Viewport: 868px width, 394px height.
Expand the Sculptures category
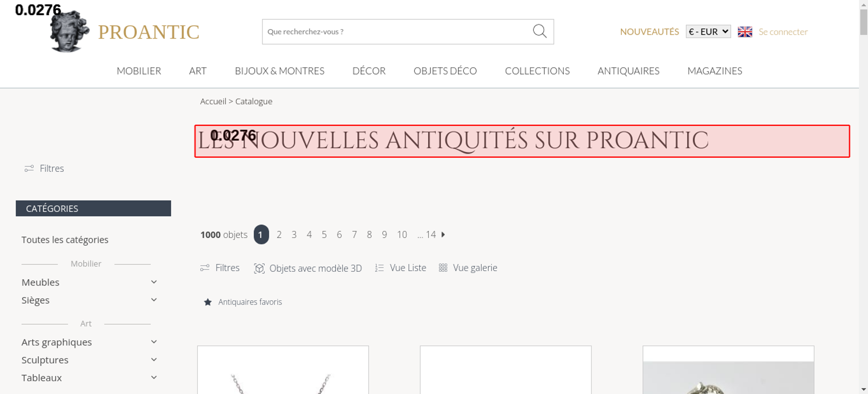(154, 360)
